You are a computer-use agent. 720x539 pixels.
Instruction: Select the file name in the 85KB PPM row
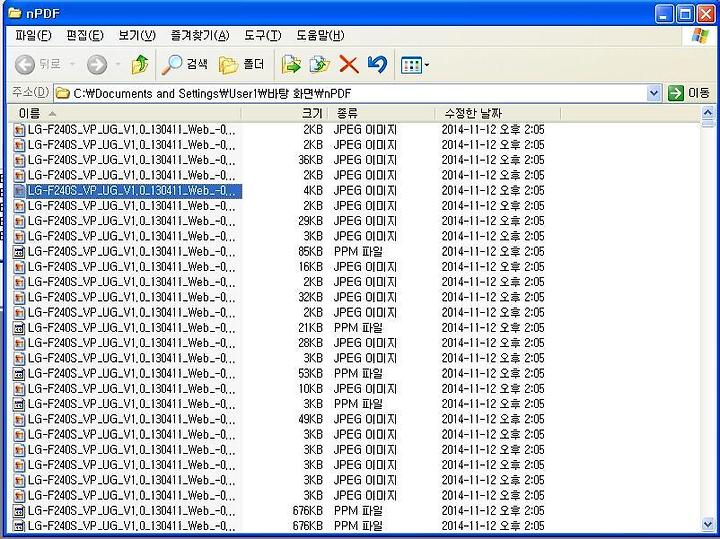pos(131,252)
